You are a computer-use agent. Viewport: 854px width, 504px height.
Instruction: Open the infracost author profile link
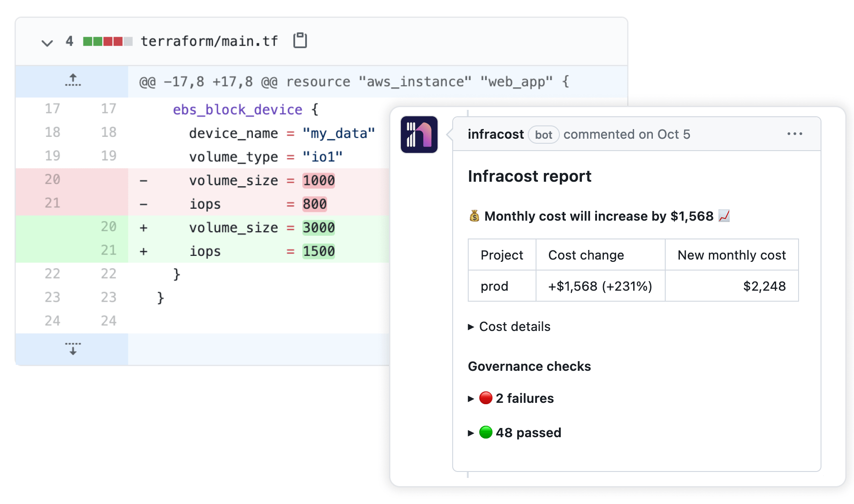495,134
